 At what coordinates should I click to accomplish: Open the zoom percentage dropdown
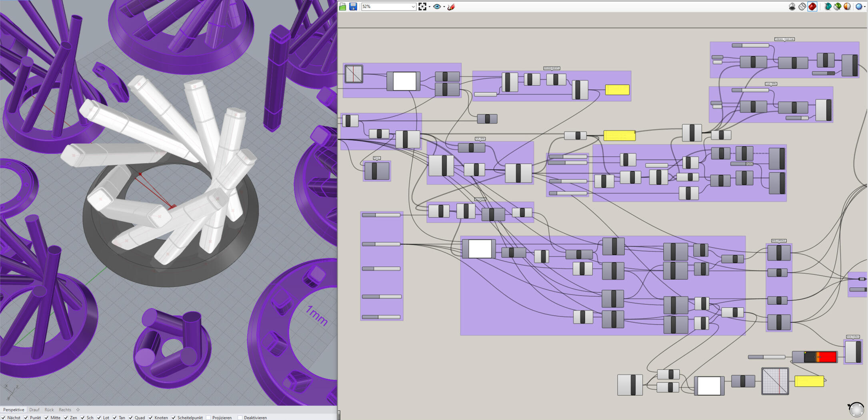[x=414, y=7]
